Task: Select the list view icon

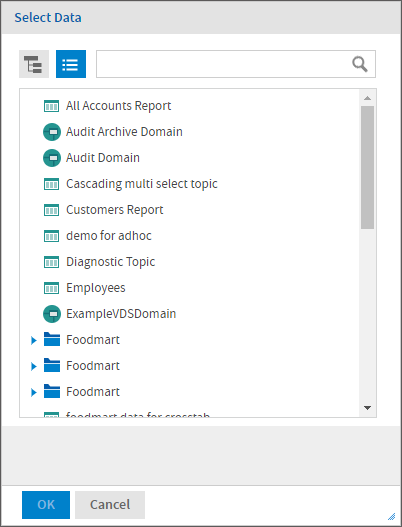Action: point(71,64)
